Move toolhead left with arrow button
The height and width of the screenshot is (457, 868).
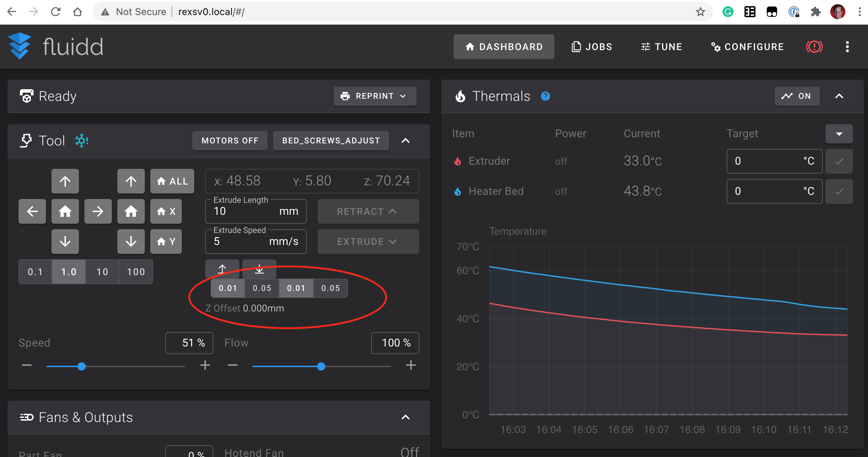coord(32,211)
